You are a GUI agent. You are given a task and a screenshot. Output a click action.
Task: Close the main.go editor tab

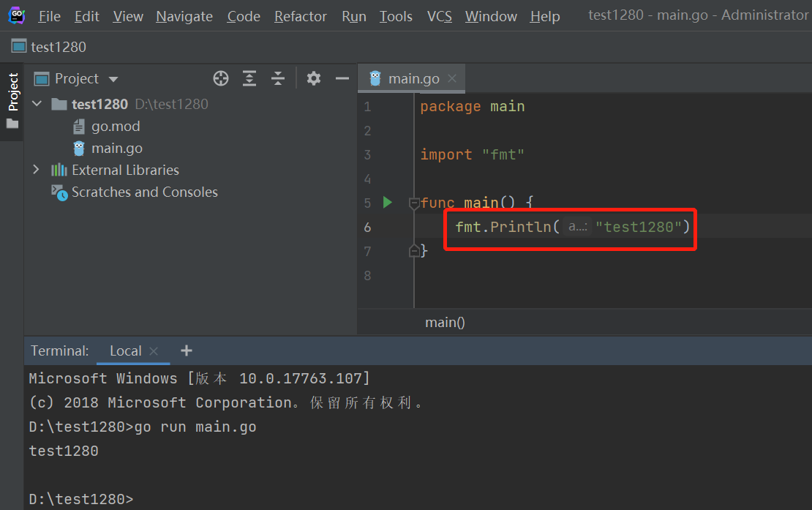point(452,78)
